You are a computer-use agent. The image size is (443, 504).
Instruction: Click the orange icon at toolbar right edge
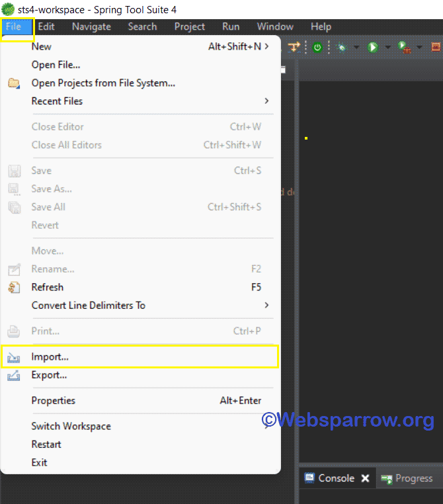coord(436,47)
